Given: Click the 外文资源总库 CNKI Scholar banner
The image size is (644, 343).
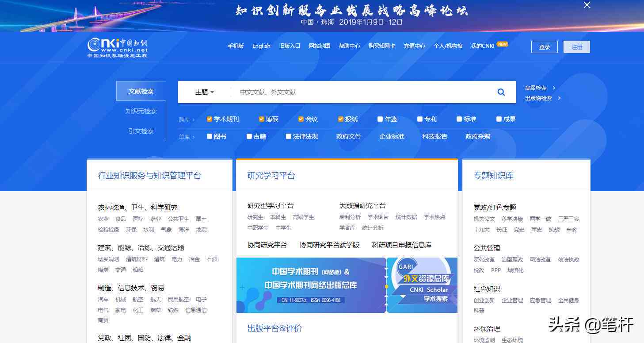Looking at the screenshot, I should (423, 285).
